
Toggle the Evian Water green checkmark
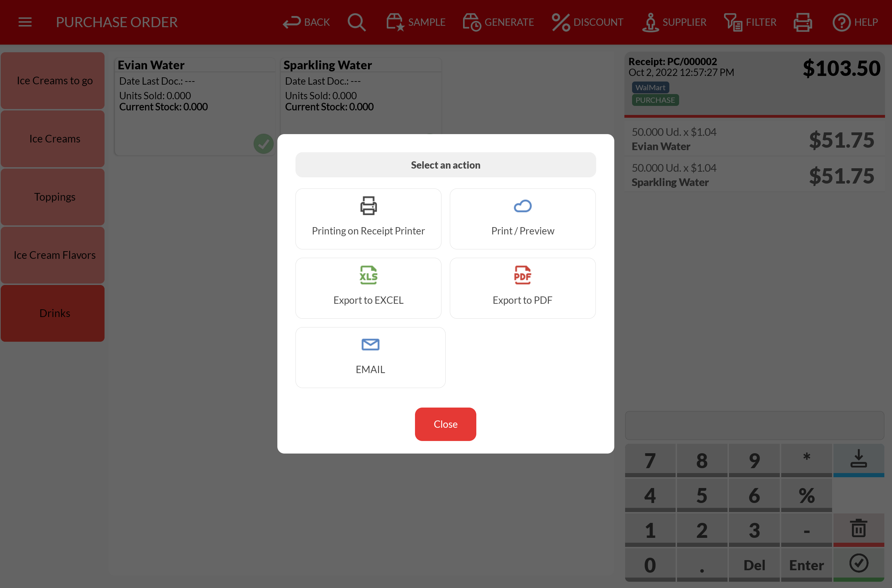[x=263, y=144]
